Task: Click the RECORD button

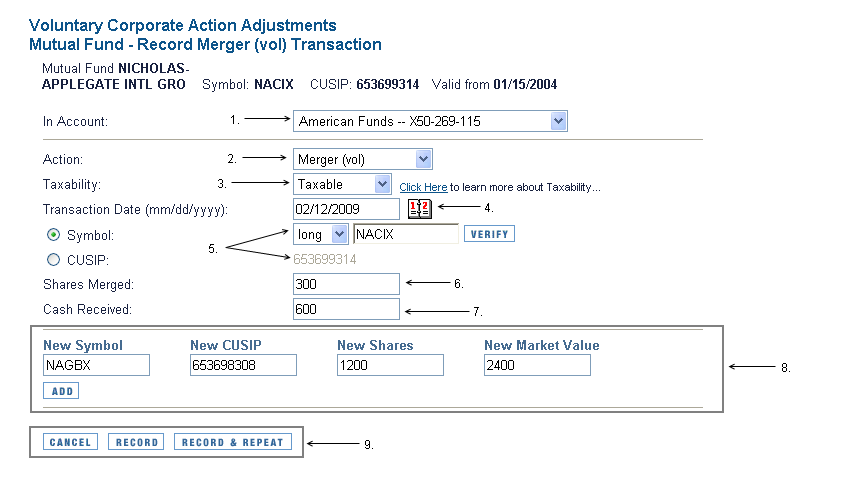Action: click(137, 442)
